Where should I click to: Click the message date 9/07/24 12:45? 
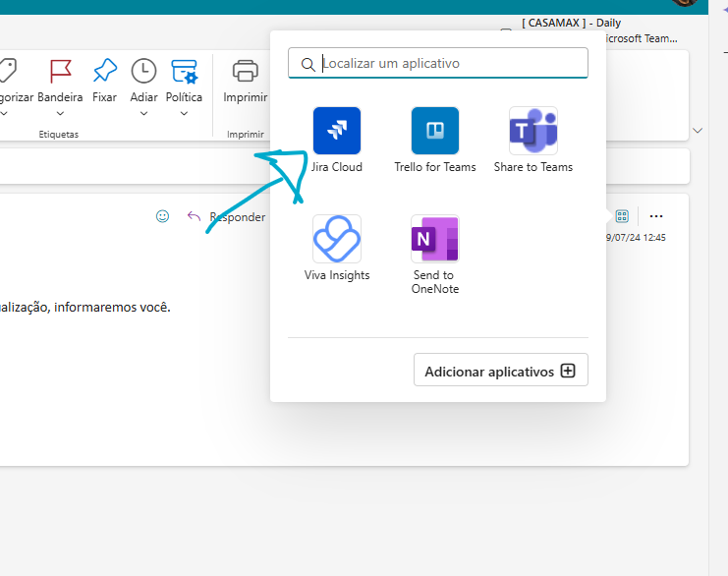[636, 237]
